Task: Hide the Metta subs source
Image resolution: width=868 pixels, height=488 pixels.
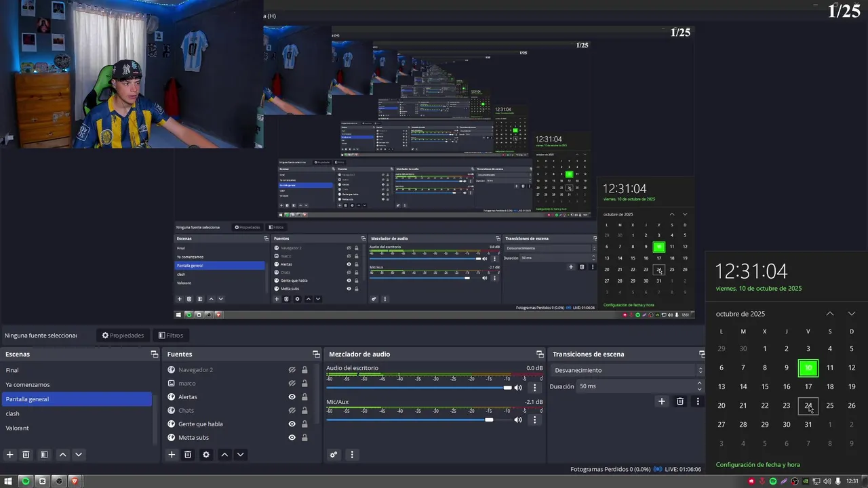Action: click(292, 438)
